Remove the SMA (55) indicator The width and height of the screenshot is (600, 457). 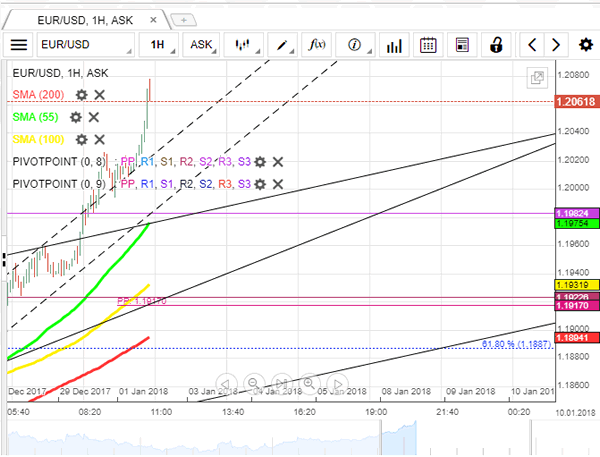(93, 117)
